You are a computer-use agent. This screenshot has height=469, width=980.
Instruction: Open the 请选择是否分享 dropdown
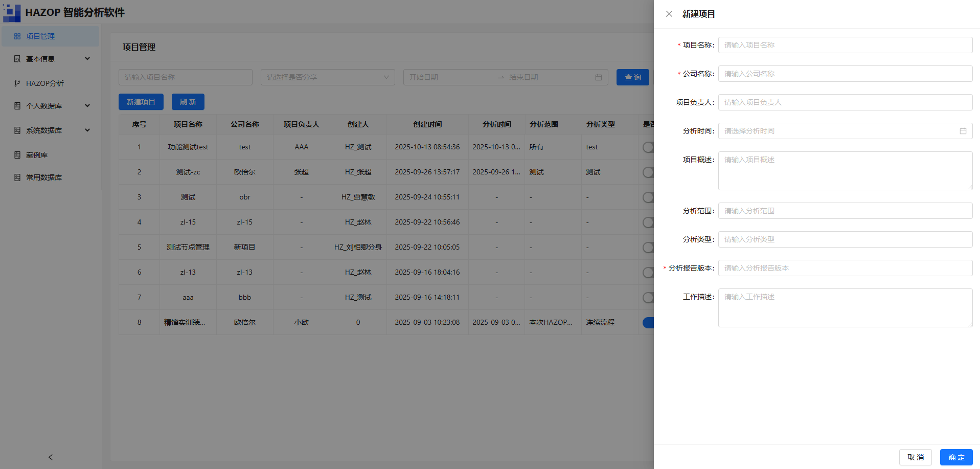(328, 77)
